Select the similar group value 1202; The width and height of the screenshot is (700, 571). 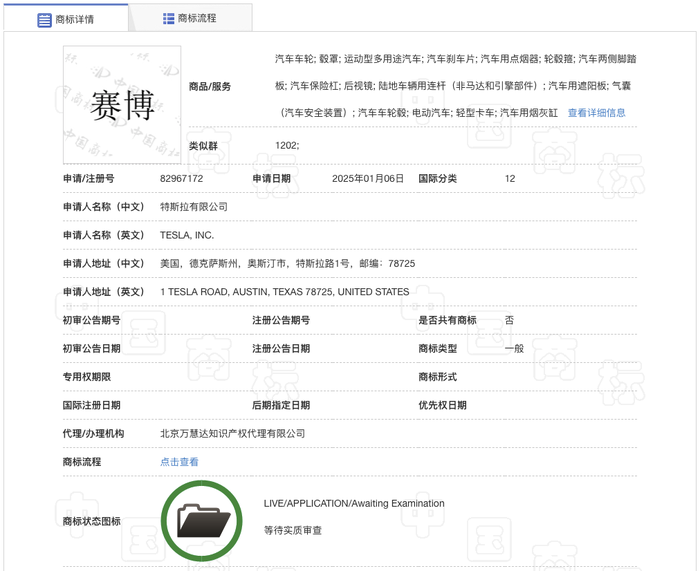[287, 146]
